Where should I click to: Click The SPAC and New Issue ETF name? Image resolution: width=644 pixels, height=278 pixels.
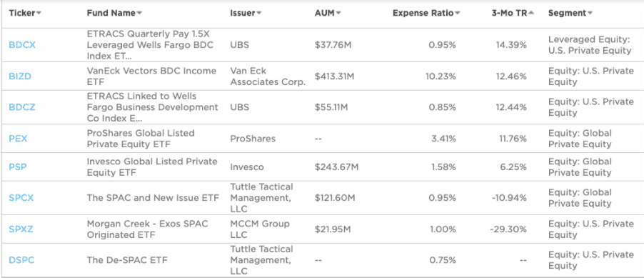[x=154, y=198]
